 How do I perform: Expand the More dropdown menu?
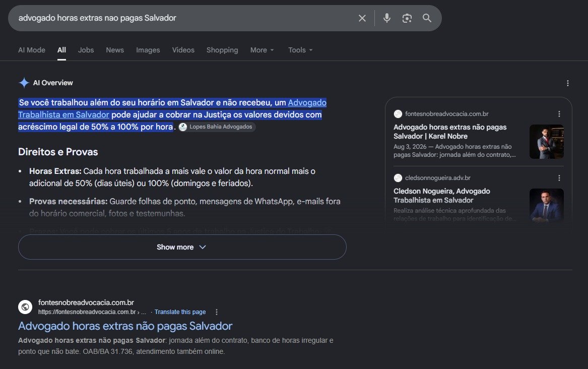point(262,50)
